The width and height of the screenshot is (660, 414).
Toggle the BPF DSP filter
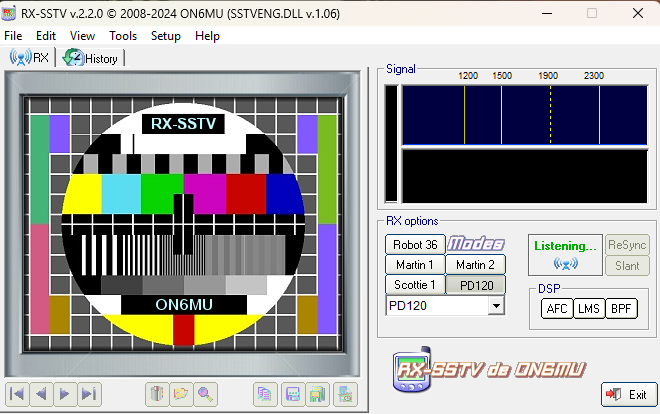click(622, 309)
